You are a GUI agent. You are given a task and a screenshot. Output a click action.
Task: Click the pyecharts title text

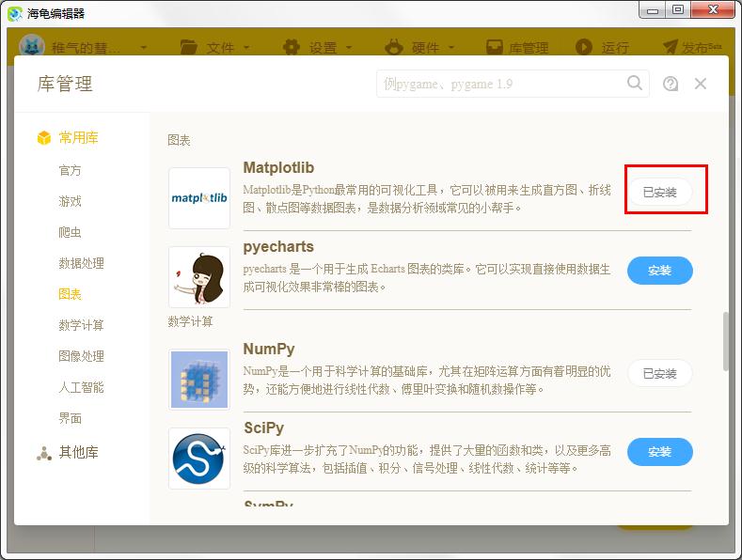[x=278, y=246]
